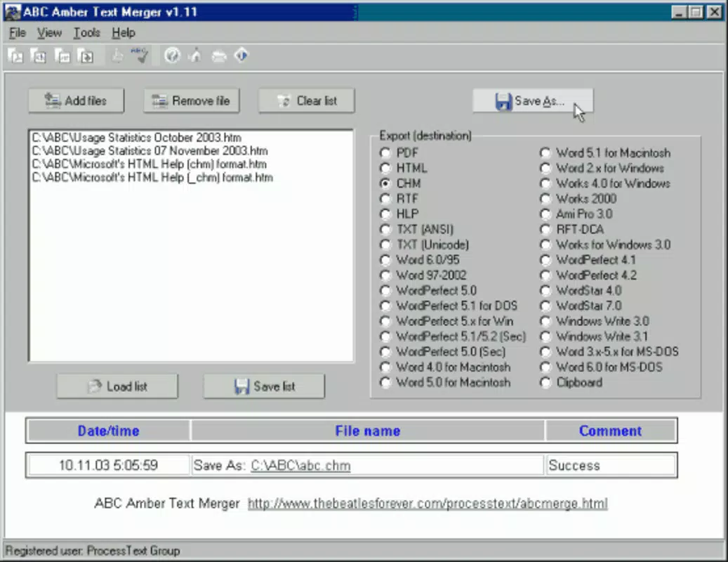
Task: Select the Windows Write 3.0 option
Action: click(x=595, y=322)
